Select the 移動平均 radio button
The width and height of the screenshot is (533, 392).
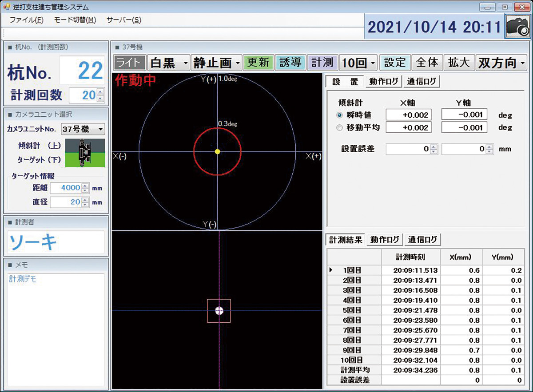[340, 128]
